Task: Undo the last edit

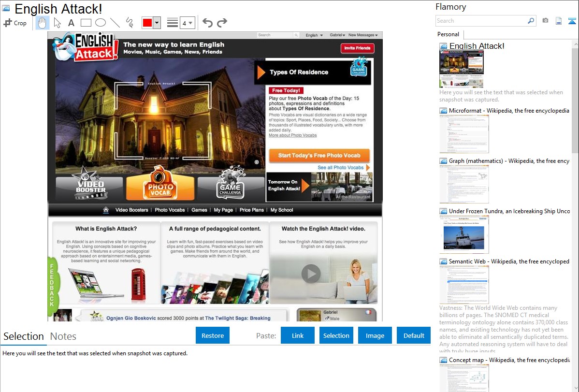Action: [207, 23]
